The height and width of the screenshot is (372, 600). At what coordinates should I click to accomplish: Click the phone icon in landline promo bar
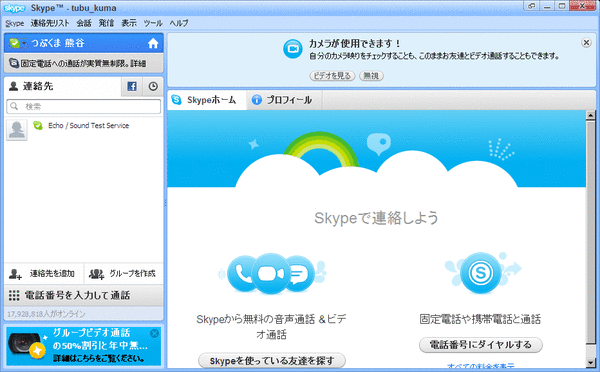coord(14,63)
